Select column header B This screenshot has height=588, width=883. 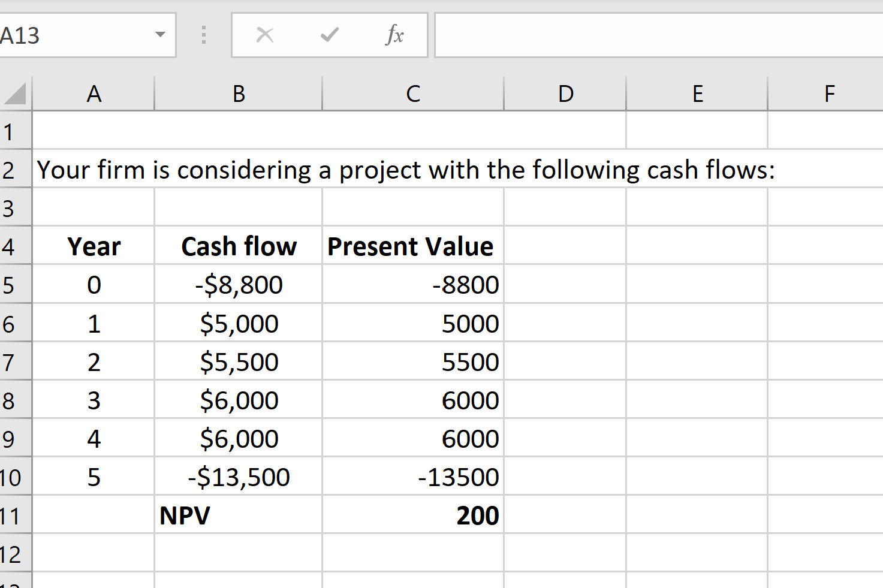[x=238, y=93]
